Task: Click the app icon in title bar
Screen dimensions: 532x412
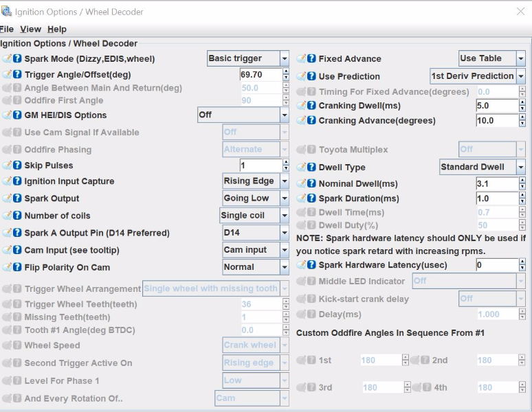Action: [6, 11]
